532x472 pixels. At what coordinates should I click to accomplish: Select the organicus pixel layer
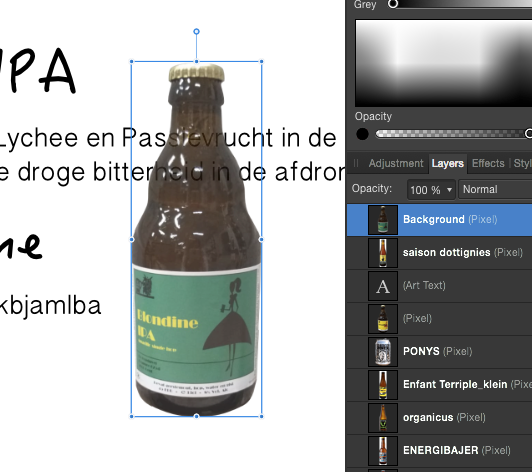point(439,417)
